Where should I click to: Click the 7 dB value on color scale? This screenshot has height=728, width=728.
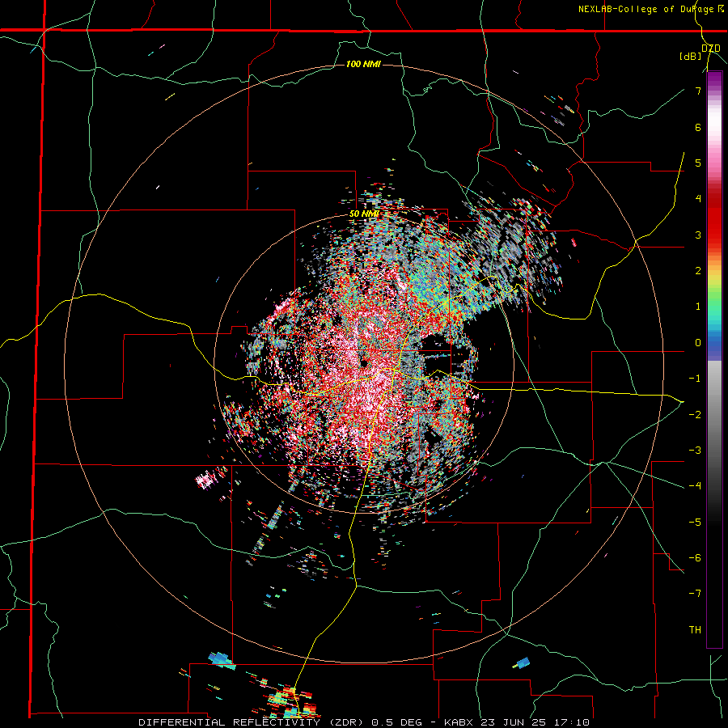pos(698,91)
